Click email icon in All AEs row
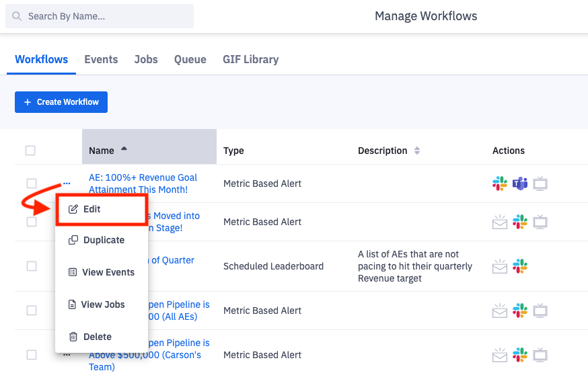This screenshot has height=379, width=588. coord(500,310)
